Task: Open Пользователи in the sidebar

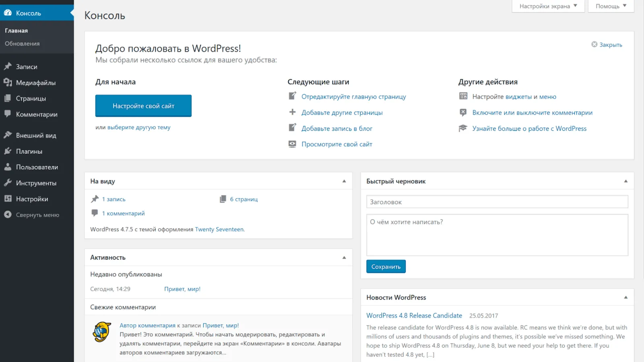Action: [x=37, y=167]
